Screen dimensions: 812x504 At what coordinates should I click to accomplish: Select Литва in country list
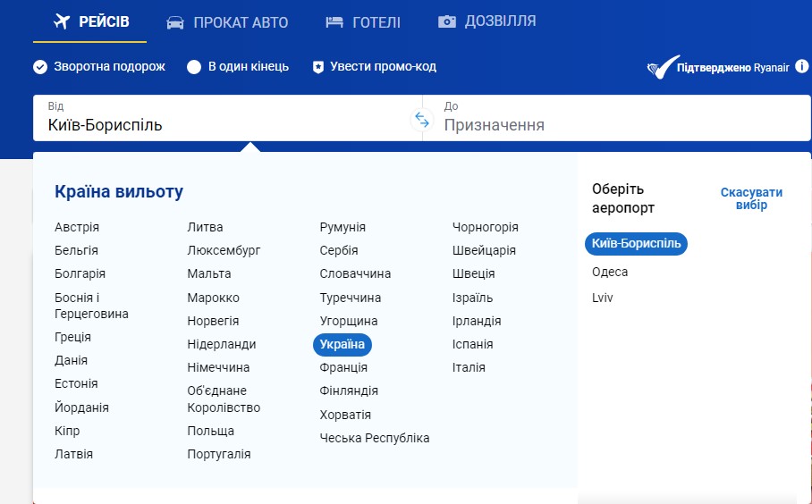pos(205,227)
